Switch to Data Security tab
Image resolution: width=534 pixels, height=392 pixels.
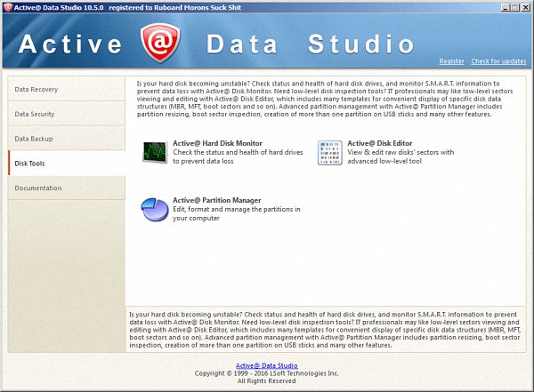[x=67, y=114]
